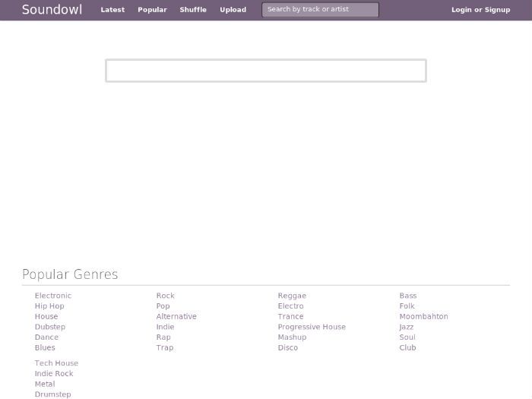Select the Metal genre

coord(45,384)
